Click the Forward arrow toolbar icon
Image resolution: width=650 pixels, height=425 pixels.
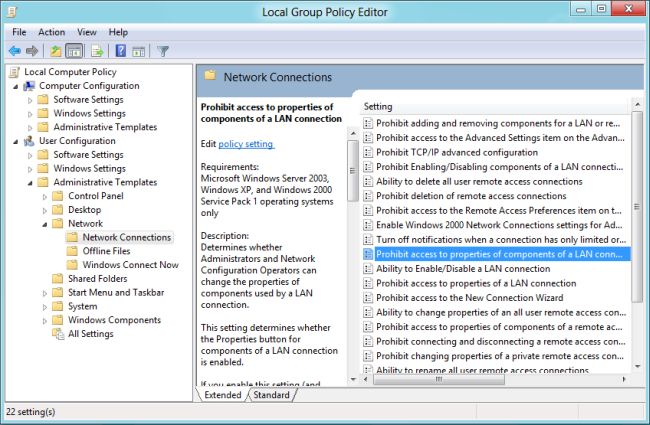click(32, 51)
